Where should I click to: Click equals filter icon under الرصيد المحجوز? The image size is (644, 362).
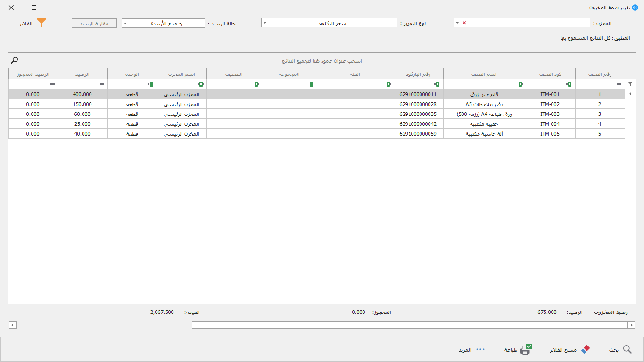(x=52, y=84)
